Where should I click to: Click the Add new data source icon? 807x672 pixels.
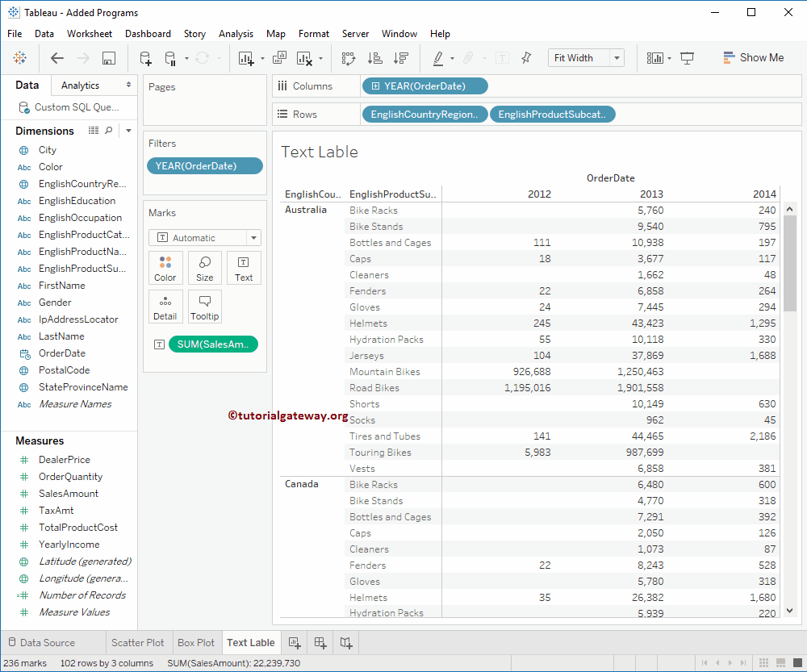click(x=145, y=58)
